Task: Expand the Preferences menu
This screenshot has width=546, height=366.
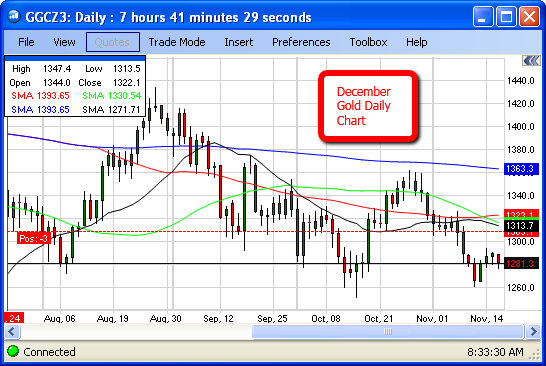Action: point(301,42)
